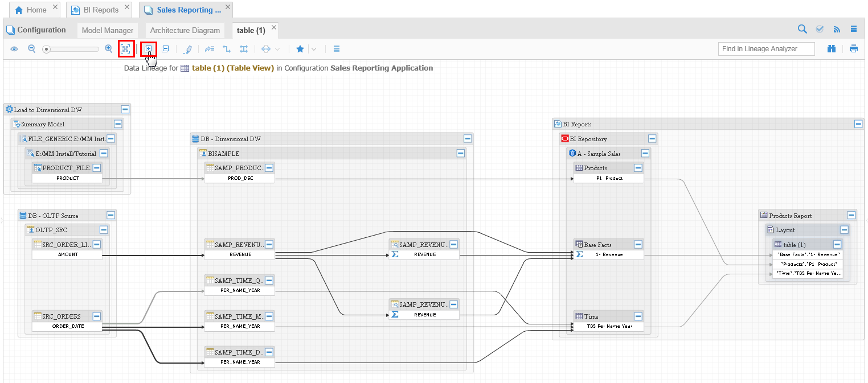Select the fit-to-window zoom tool
The height and width of the screenshot is (383, 868).
point(126,49)
